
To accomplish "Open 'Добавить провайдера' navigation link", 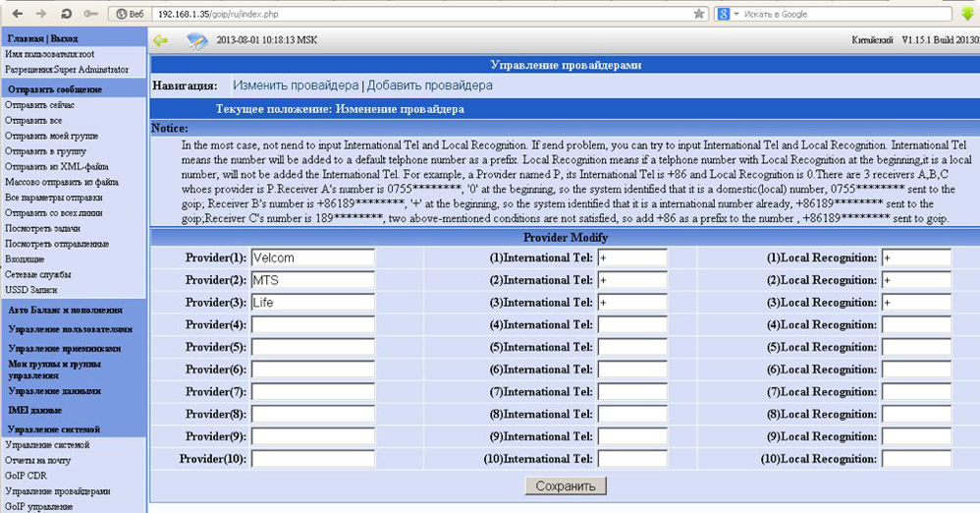I will (x=429, y=85).
